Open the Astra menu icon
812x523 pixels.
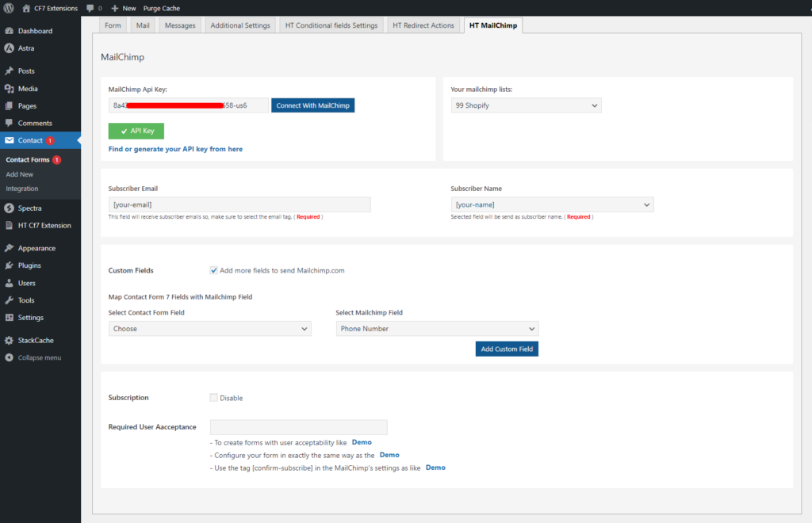coord(9,48)
